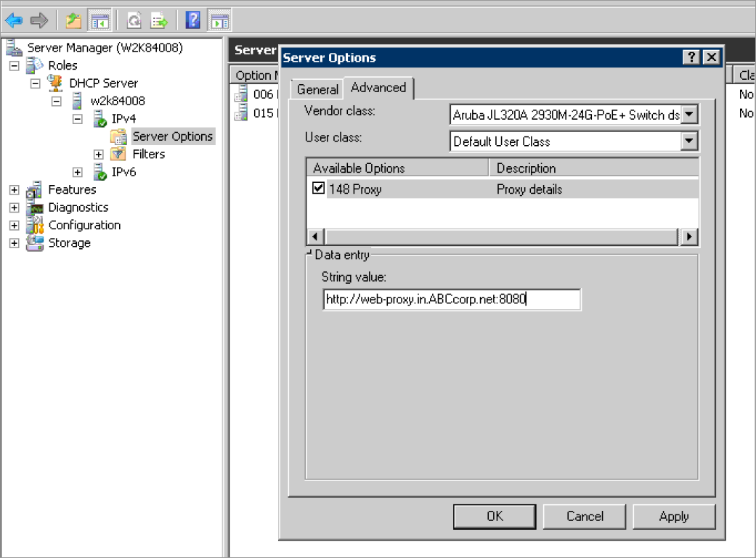756x558 pixels.
Task: Uncheck the 148 Proxy option checkbox
Action: click(318, 188)
